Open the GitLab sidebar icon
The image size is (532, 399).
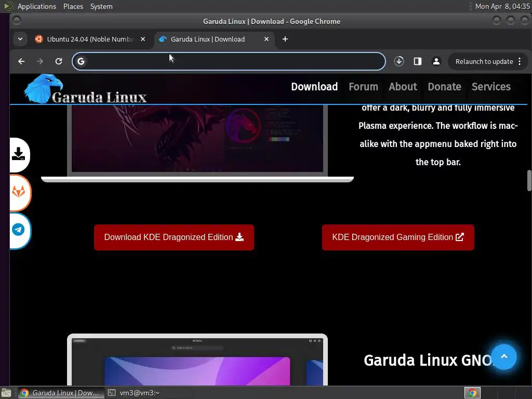click(x=19, y=192)
